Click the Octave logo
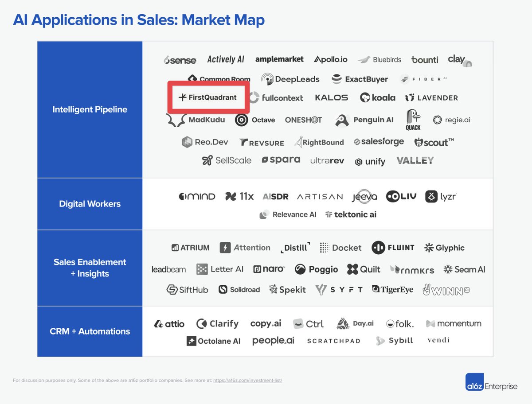 (x=255, y=120)
